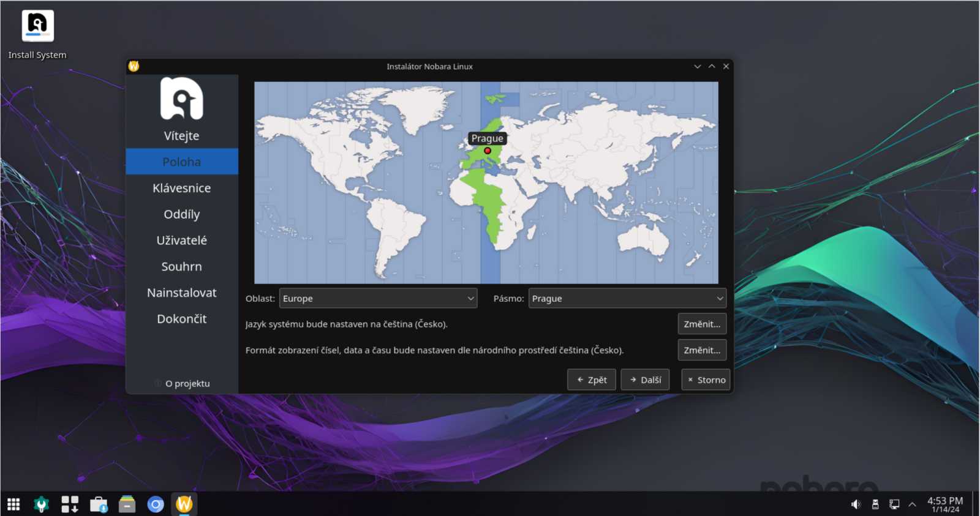Select the yellow W installer taskbar icon

point(184,504)
